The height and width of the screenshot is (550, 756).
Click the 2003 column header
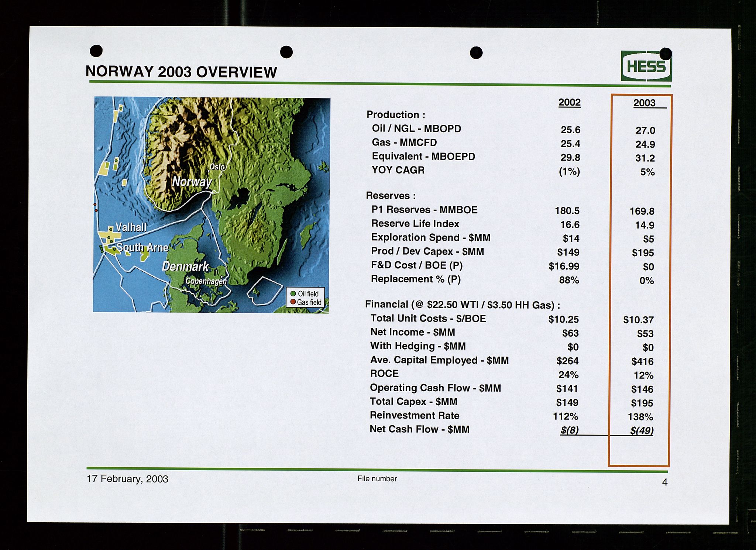click(645, 103)
